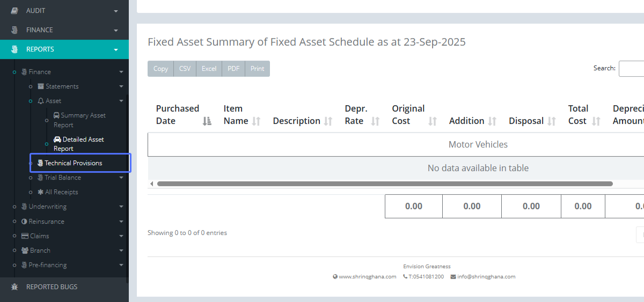Export the table as Excel
The width and height of the screenshot is (644, 302).
pos(209,69)
